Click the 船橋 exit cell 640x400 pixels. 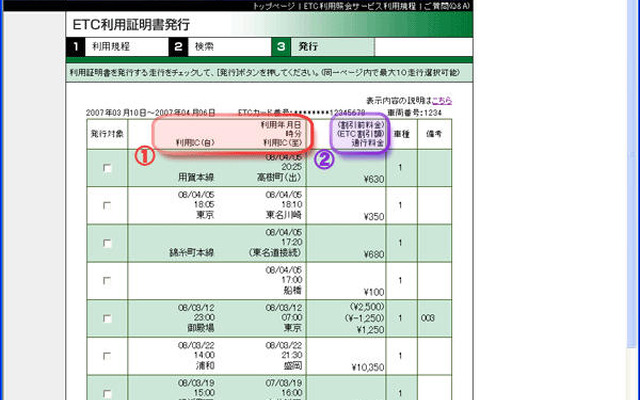point(293,290)
